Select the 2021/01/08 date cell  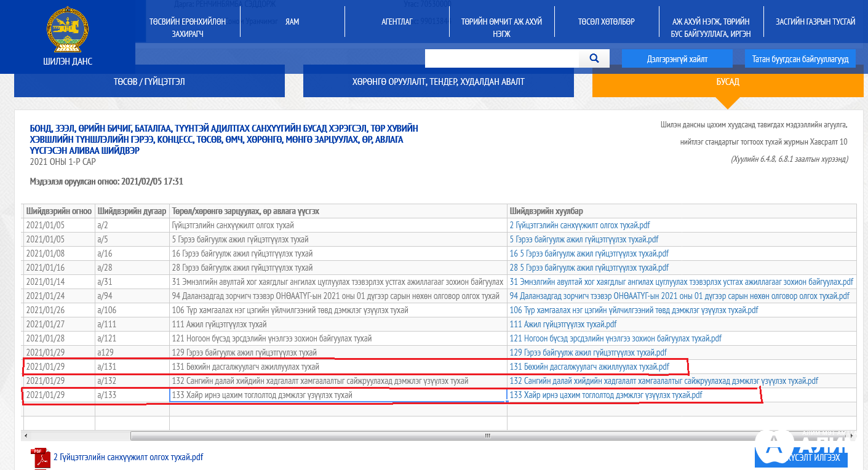59,253
